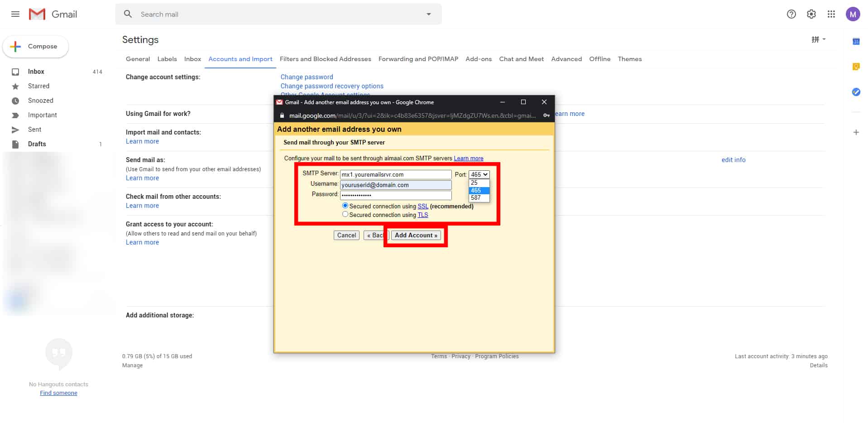
Task: Open the Add-ons settings tab
Action: [x=478, y=59]
